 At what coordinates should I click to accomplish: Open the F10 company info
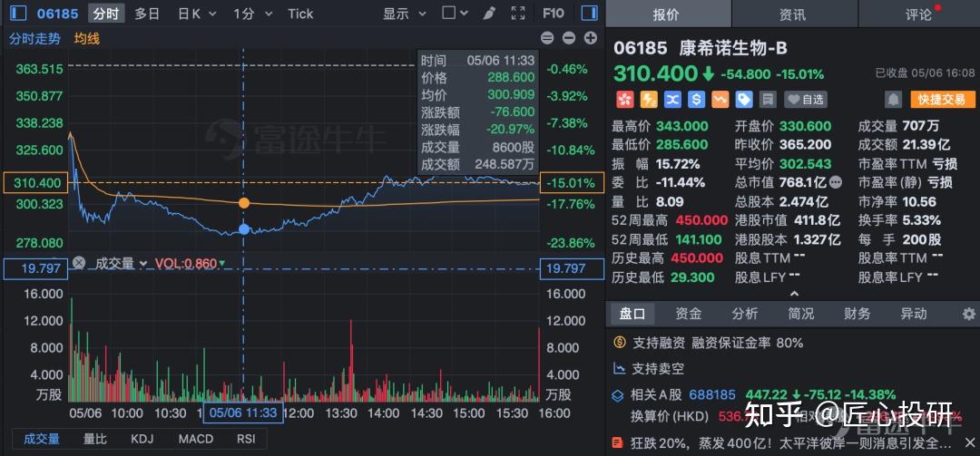(x=554, y=13)
